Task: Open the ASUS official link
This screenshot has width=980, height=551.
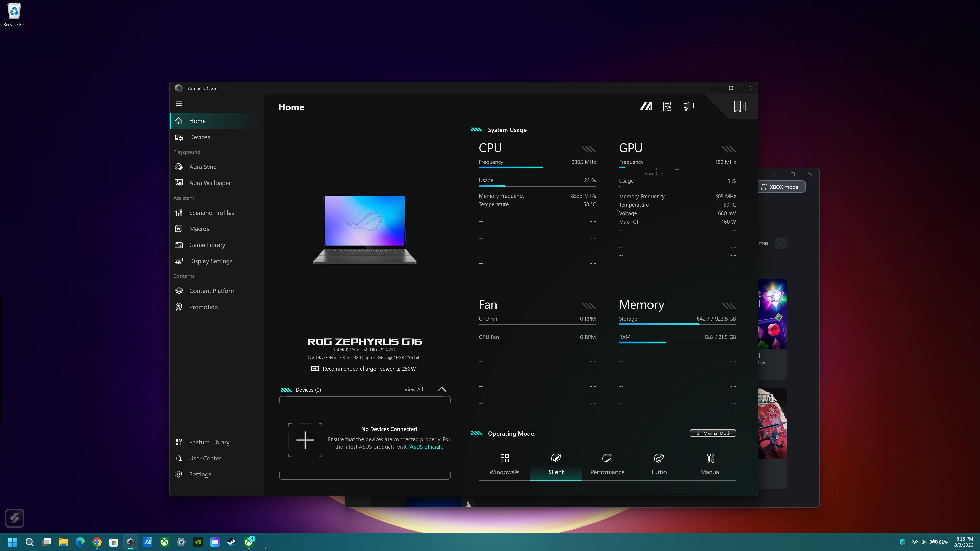Action: 425,447
